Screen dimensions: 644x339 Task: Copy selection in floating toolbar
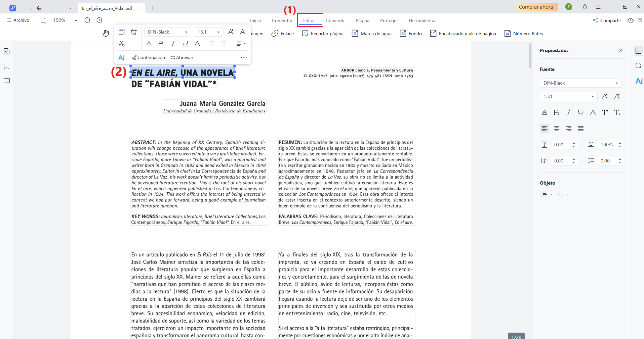(x=122, y=32)
